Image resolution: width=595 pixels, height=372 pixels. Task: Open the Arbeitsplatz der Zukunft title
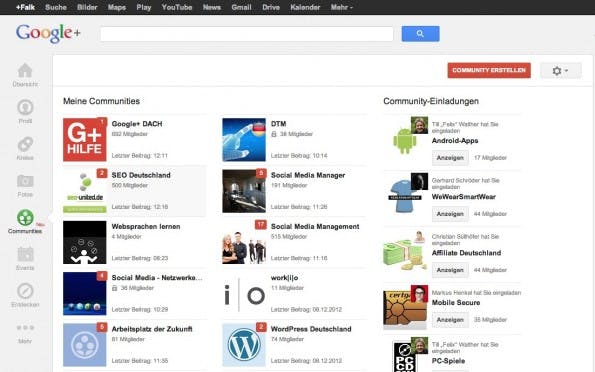tap(152, 329)
